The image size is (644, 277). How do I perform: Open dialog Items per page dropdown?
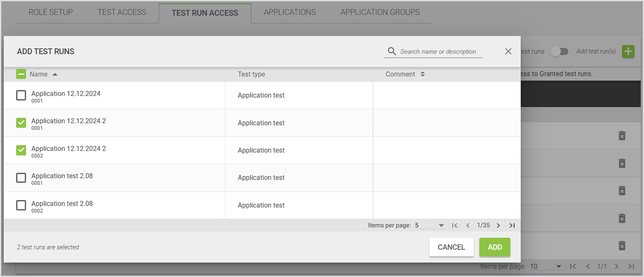[430, 225]
